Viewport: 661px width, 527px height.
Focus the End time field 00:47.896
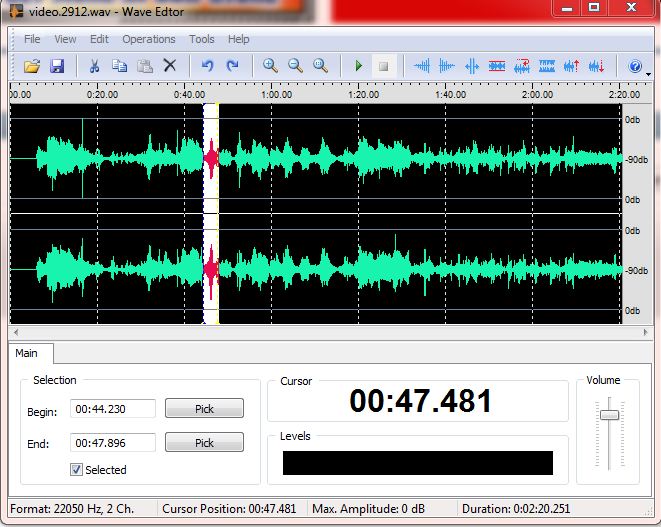pyautogui.click(x=113, y=443)
